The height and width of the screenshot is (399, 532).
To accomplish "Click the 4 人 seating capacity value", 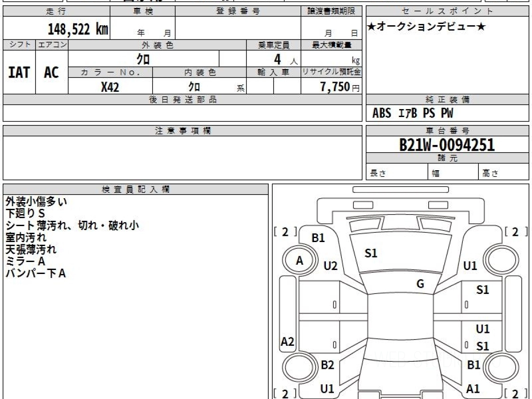I will pyautogui.click(x=285, y=59).
